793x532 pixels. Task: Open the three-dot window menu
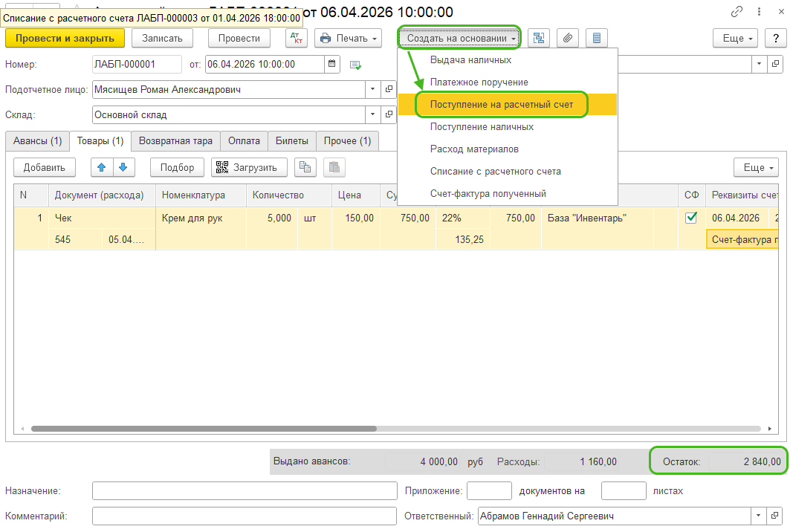click(759, 11)
